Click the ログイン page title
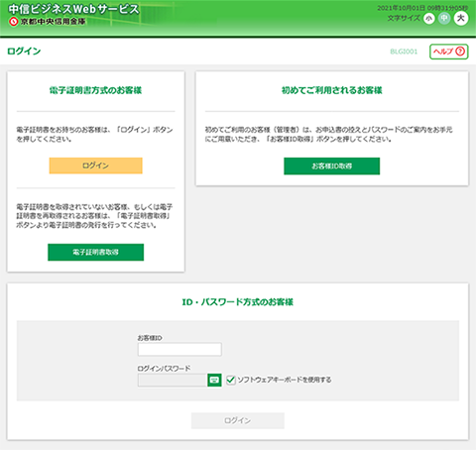 pos(24,52)
